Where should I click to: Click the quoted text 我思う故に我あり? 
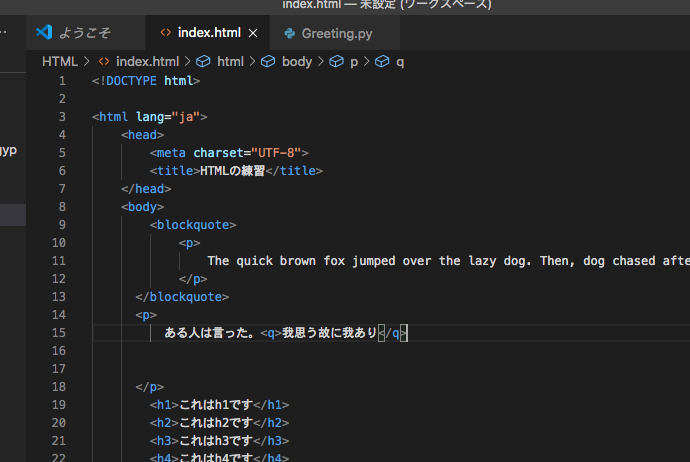point(330,333)
